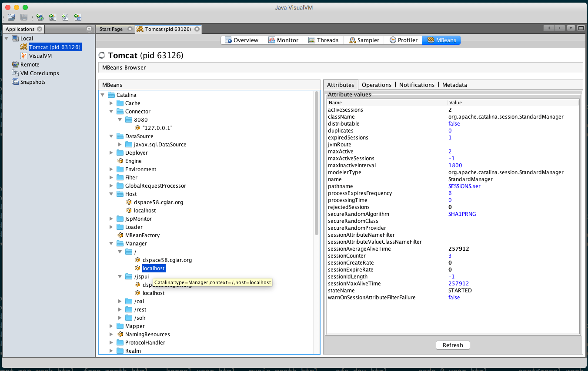Maximize the editor window with the icon
This screenshot has width=588, height=371.
(581, 28)
